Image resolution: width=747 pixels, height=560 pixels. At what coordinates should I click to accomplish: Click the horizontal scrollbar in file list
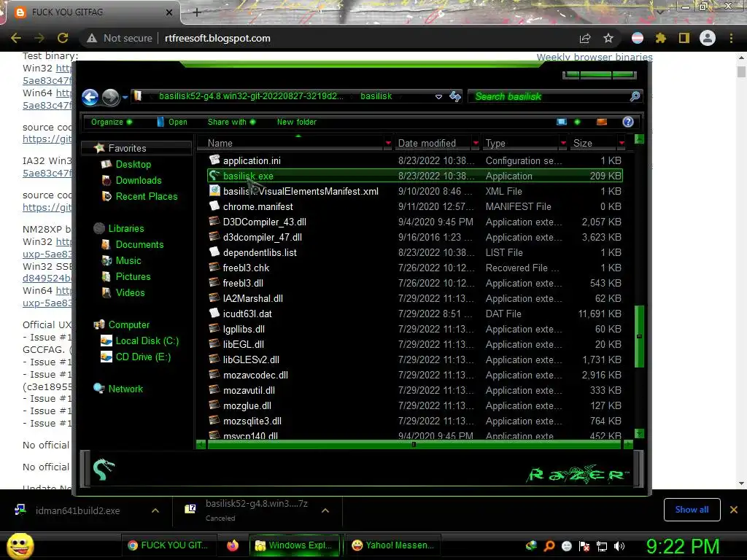pos(414,444)
